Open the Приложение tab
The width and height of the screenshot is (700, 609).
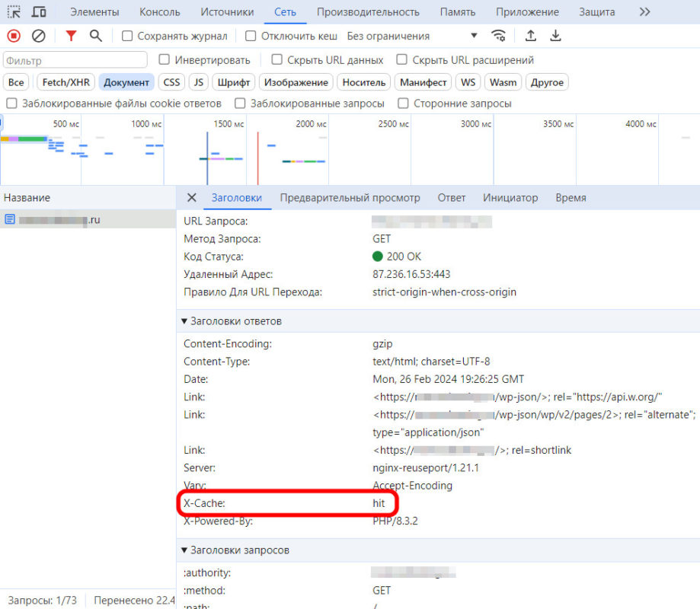tap(527, 11)
